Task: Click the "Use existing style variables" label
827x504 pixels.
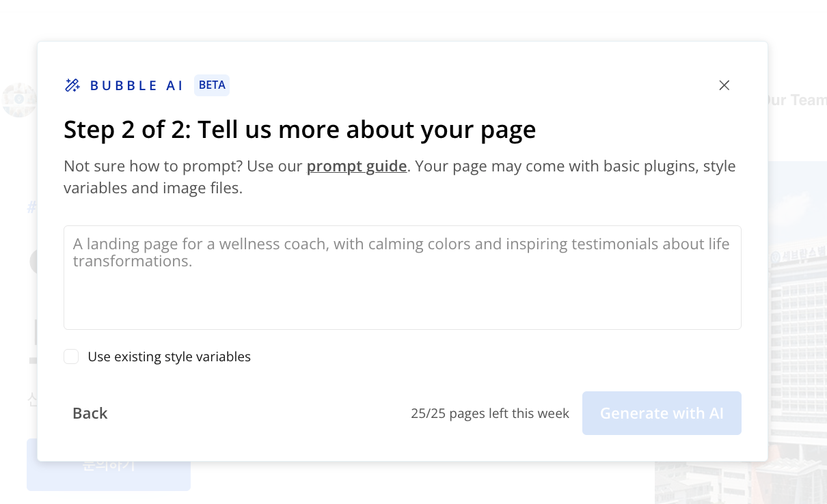Action: pyautogui.click(x=170, y=356)
